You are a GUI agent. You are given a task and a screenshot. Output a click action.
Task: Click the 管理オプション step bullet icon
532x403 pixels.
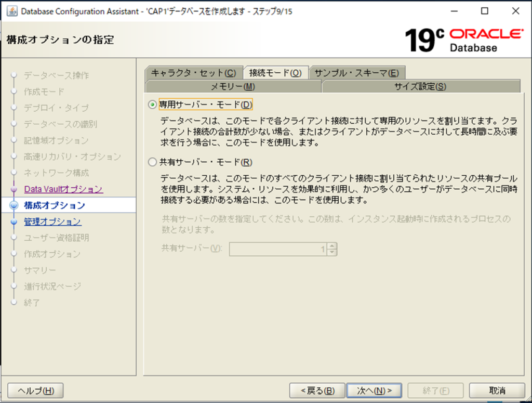pos(14,222)
